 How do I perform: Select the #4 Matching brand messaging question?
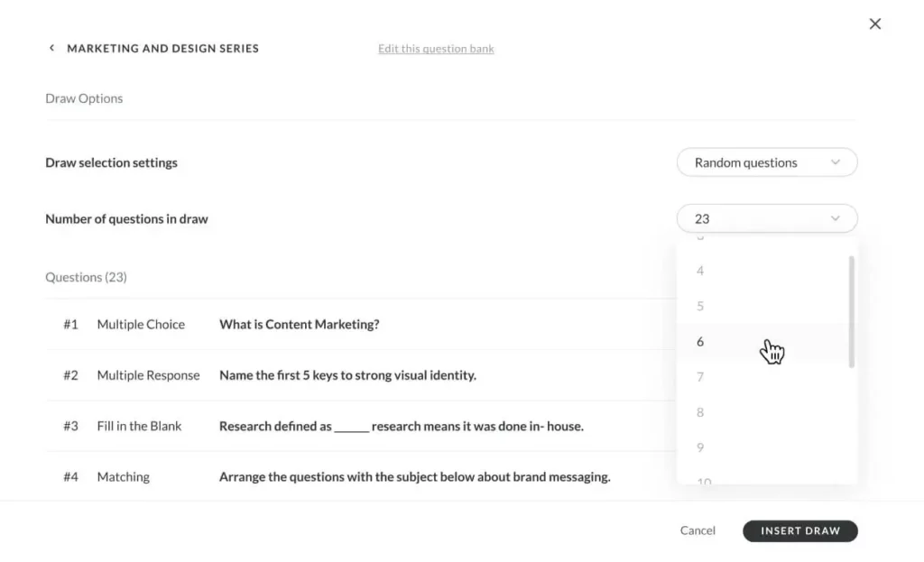coord(414,477)
